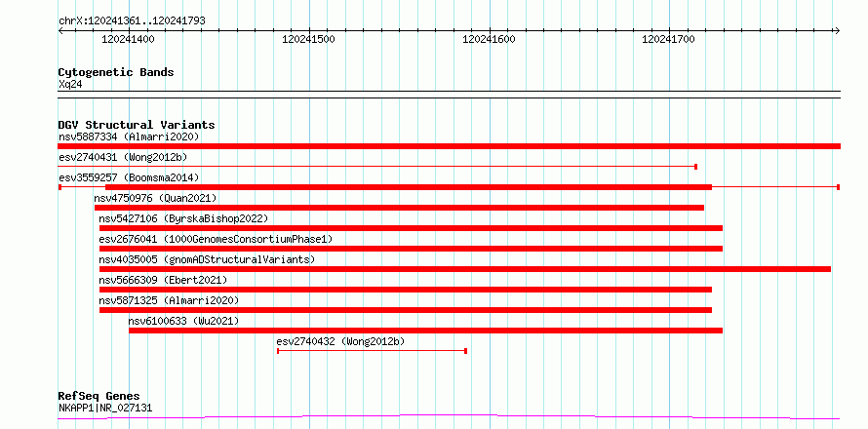Select the esv2676041 red variant bar

pos(411,249)
